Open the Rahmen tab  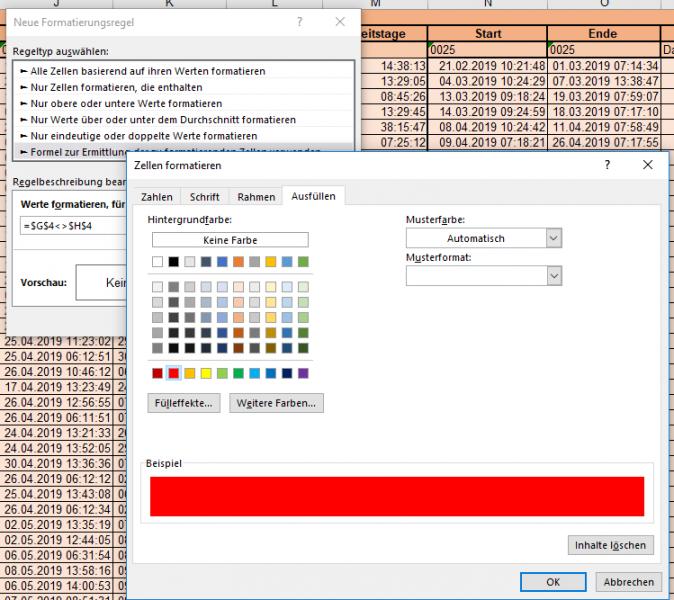pyautogui.click(x=256, y=197)
